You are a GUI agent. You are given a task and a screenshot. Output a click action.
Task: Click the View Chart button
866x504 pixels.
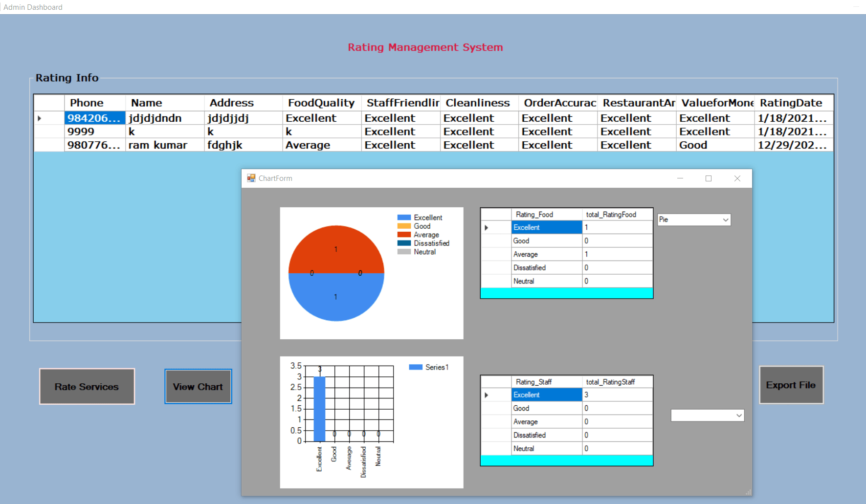pos(198,386)
